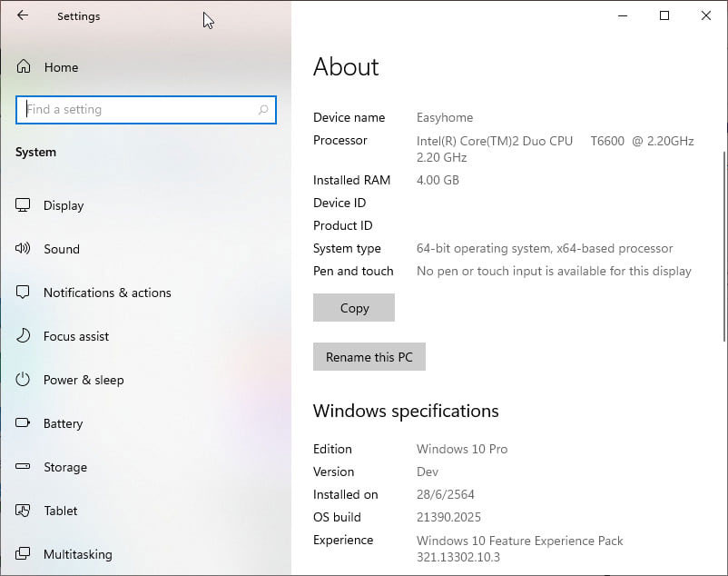This screenshot has width=728, height=576.
Task: Select the Windows 10 Pro edition text
Action: [461, 449]
